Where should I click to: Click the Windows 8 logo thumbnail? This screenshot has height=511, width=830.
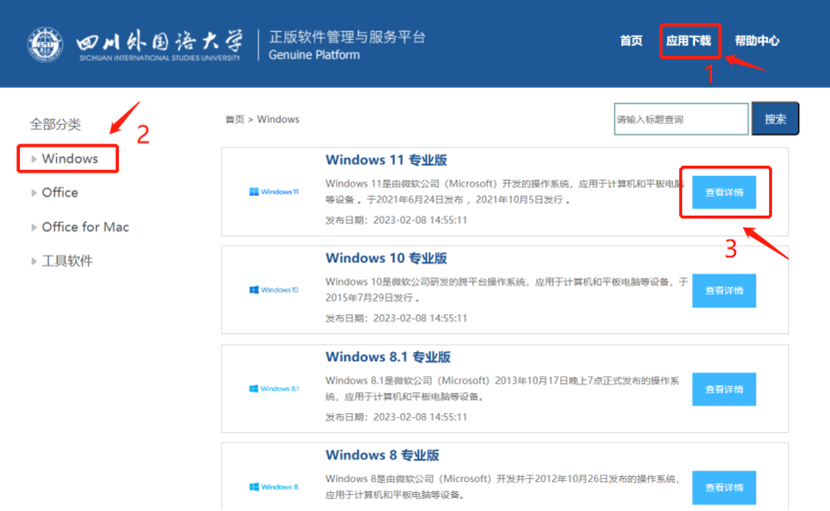pos(274,487)
